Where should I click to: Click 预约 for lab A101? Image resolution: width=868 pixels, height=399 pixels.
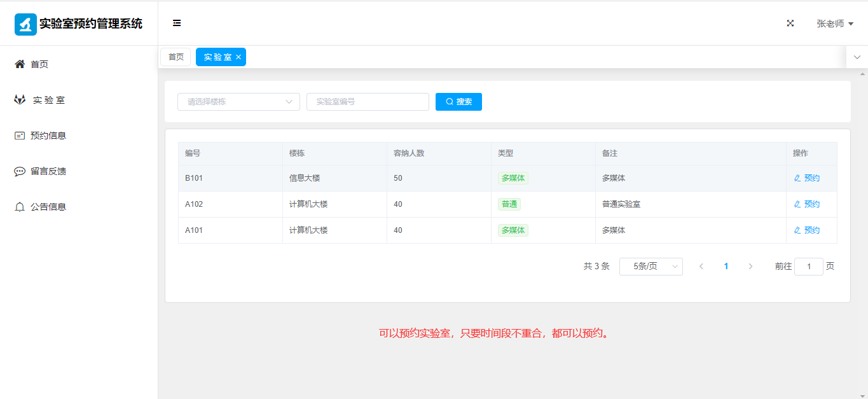tap(807, 230)
